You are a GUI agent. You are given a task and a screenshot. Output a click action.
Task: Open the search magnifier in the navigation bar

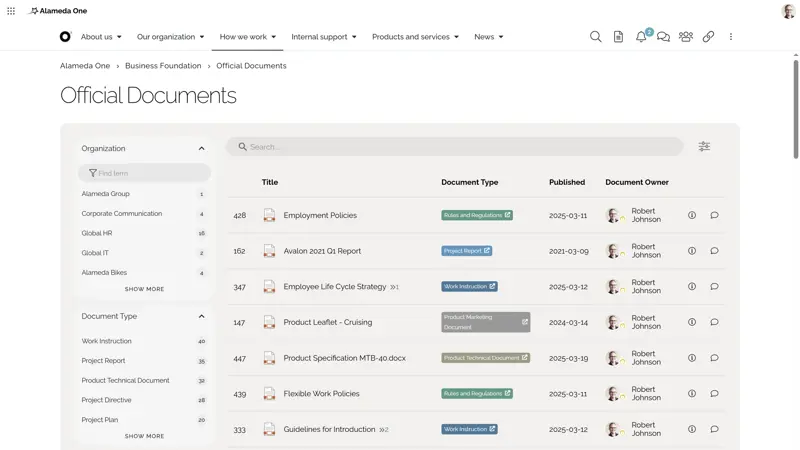(x=595, y=37)
